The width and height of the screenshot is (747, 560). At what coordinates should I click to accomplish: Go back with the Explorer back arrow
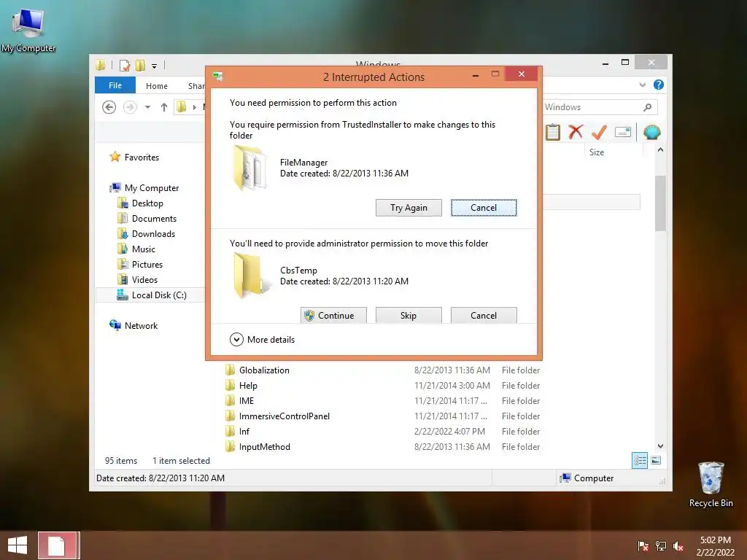pos(109,107)
